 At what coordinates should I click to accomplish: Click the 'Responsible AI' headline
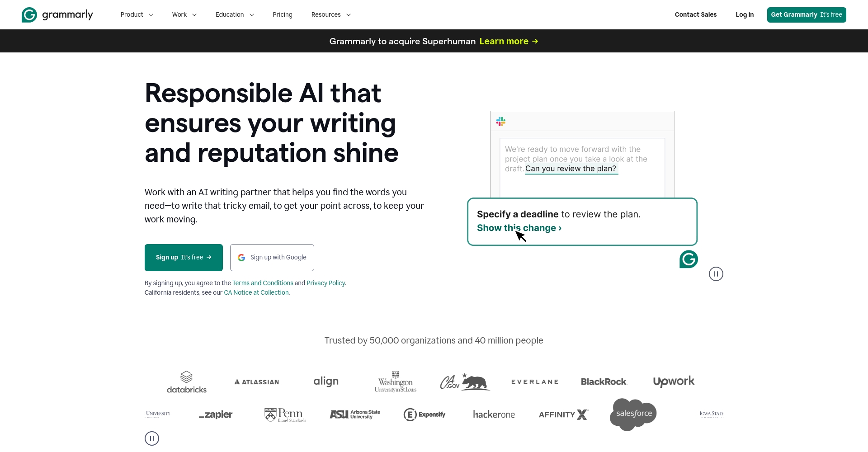[272, 123]
